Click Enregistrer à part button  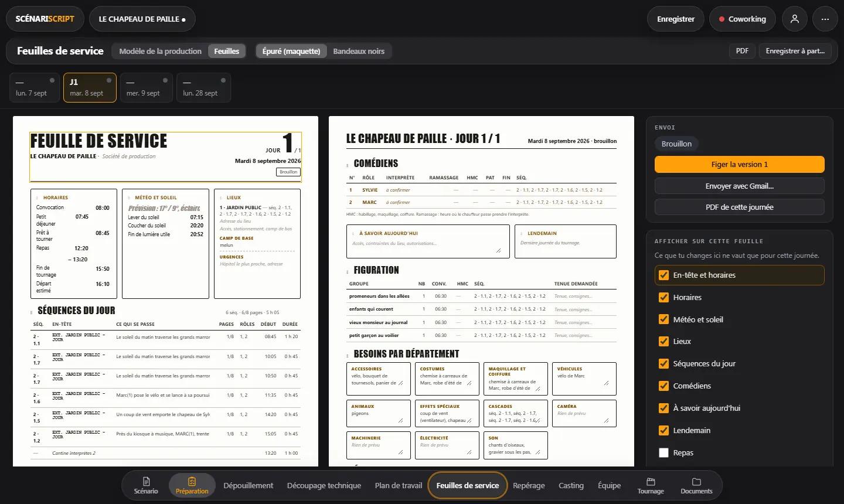click(795, 51)
